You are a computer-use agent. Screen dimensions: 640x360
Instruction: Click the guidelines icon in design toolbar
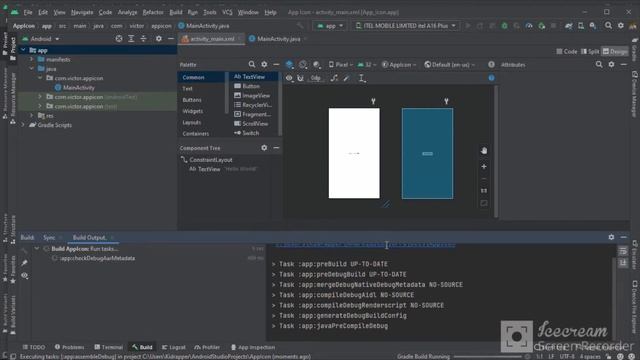point(362,78)
